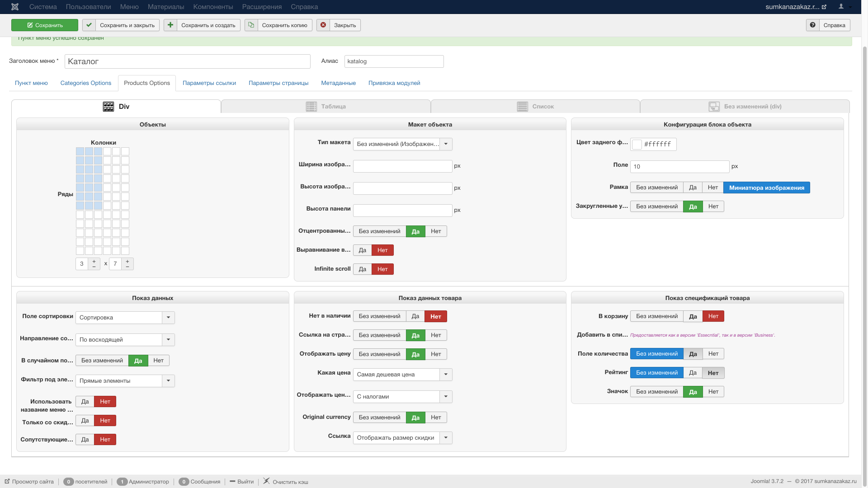
Task: Enable Только со скидкой with Да
Action: tap(85, 421)
